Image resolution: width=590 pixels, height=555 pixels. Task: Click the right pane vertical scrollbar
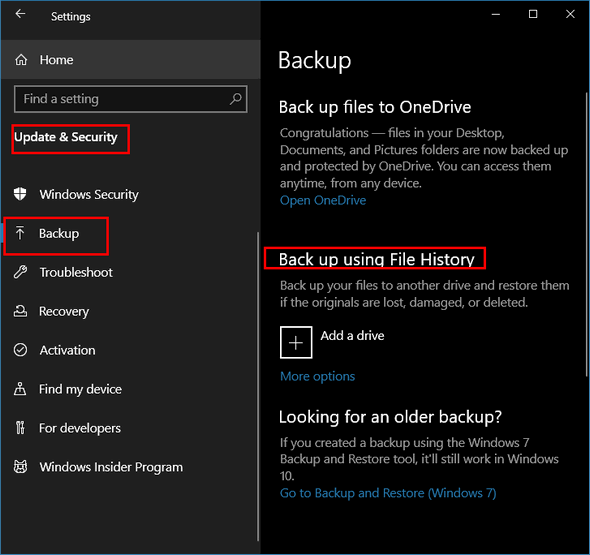coord(587,234)
